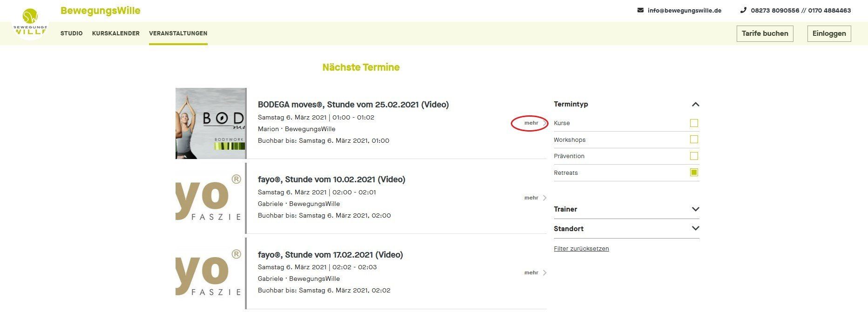Expand the Trainer filter section
Image resolution: width=868 pixels, height=312 pixels.
click(x=696, y=209)
